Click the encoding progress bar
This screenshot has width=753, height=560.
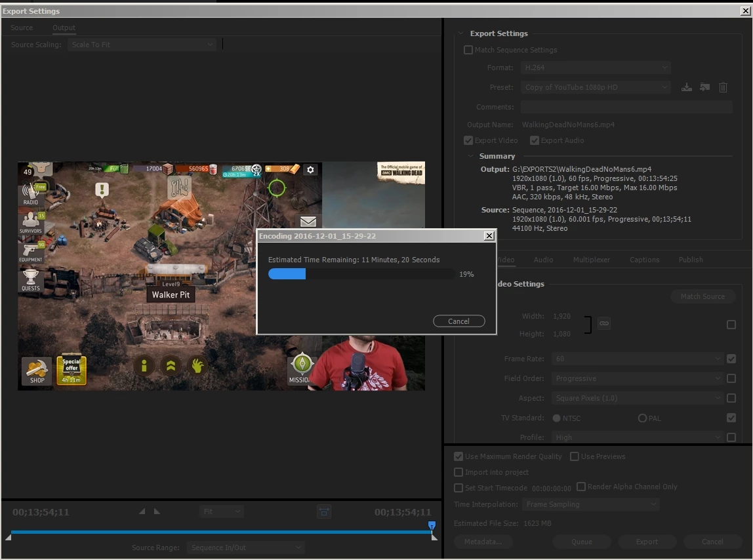click(361, 273)
